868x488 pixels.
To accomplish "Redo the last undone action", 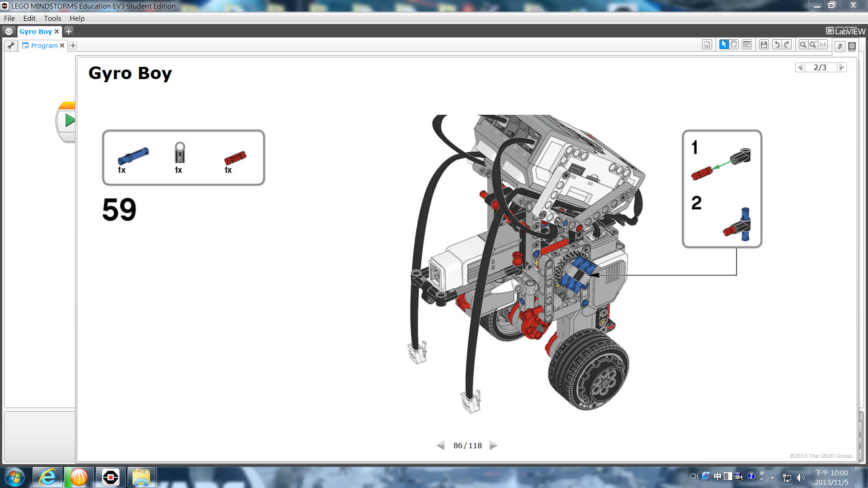I will (x=787, y=44).
